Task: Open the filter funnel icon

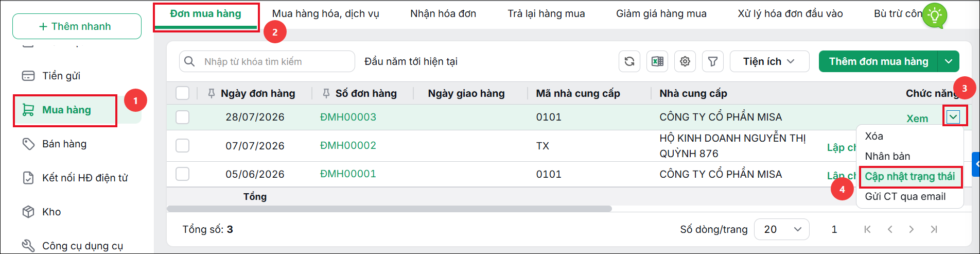Action: pos(713,61)
